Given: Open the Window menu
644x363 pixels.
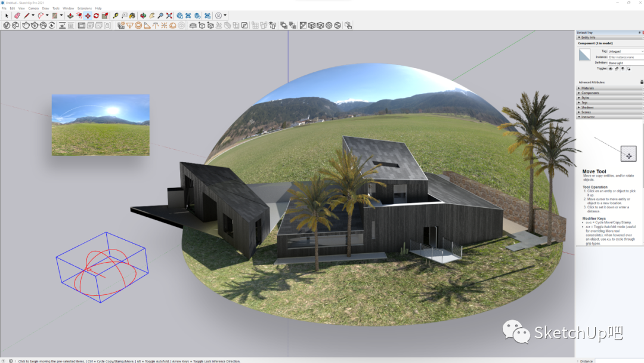Looking at the screenshot, I should point(68,8).
